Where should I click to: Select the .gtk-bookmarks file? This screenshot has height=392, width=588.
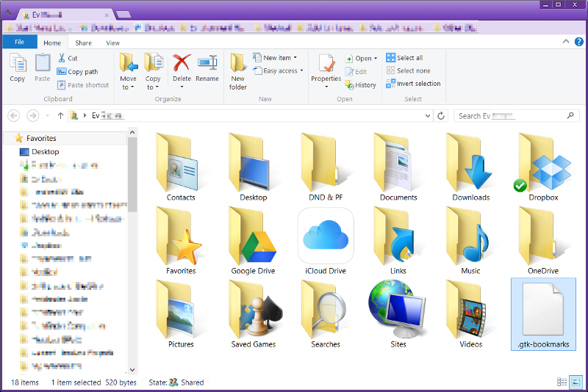[543, 314]
